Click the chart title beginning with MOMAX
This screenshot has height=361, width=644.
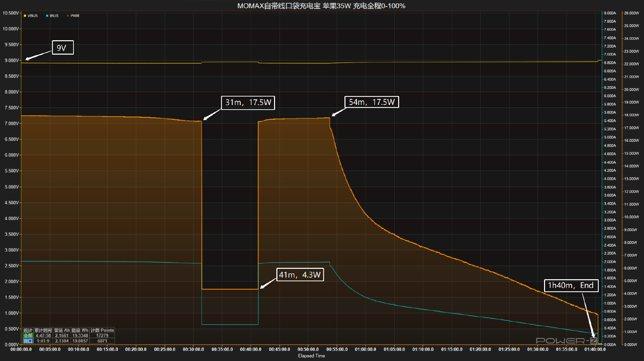click(x=321, y=6)
